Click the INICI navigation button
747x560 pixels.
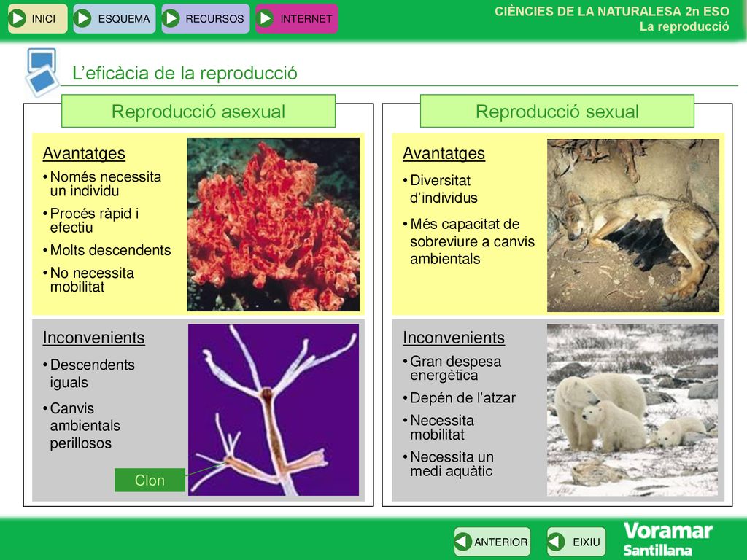pyautogui.click(x=38, y=18)
